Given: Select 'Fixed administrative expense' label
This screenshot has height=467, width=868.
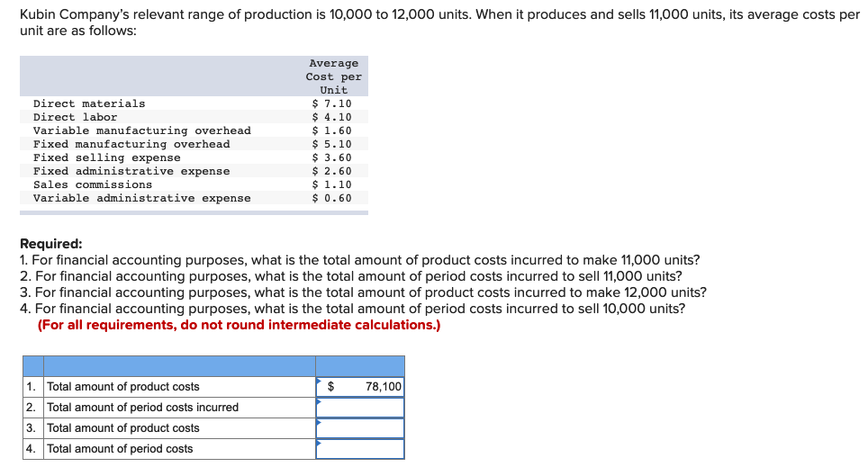Looking at the screenshot, I should click(x=131, y=171).
